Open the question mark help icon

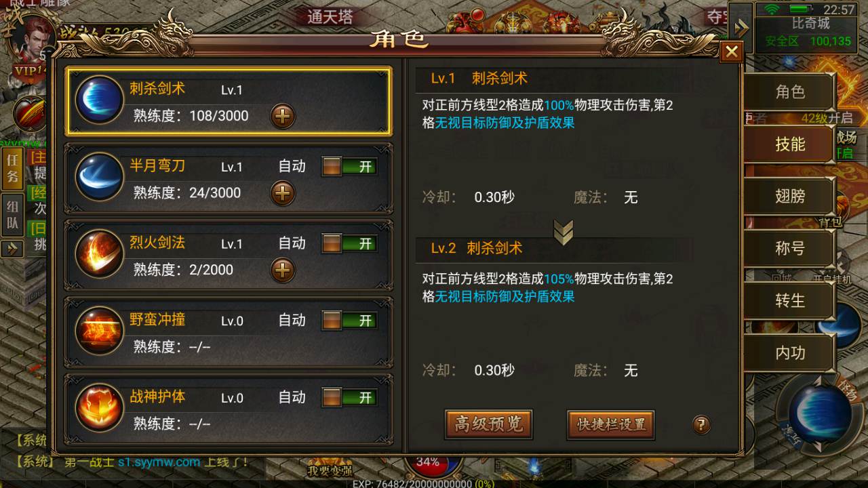pos(701,425)
